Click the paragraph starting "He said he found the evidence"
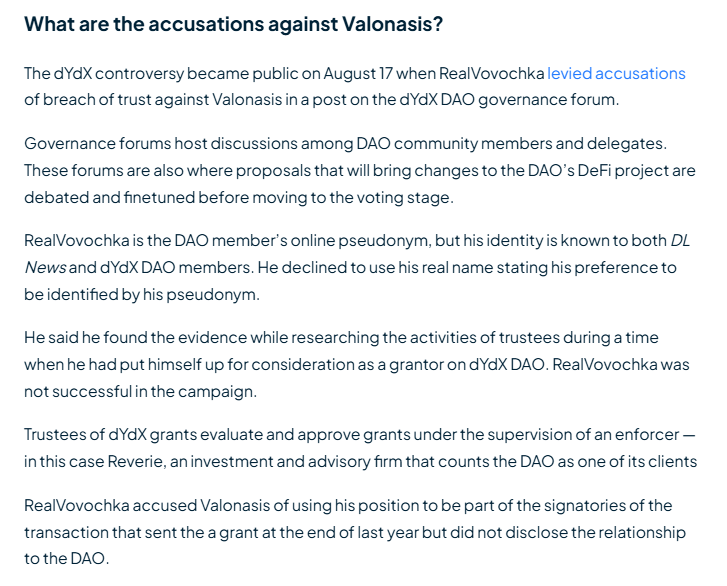 pyautogui.click(x=357, y=364)
